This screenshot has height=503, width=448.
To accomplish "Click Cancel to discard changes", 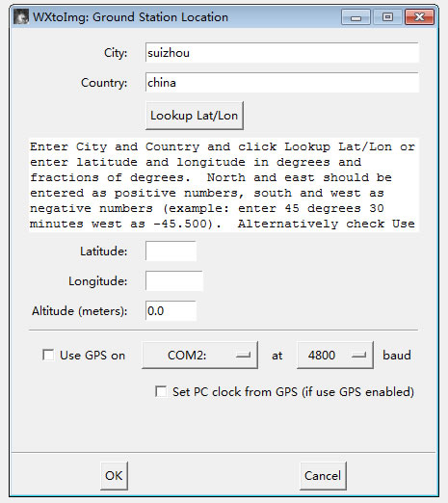I will pyautogui.click(x=323, y=476).
